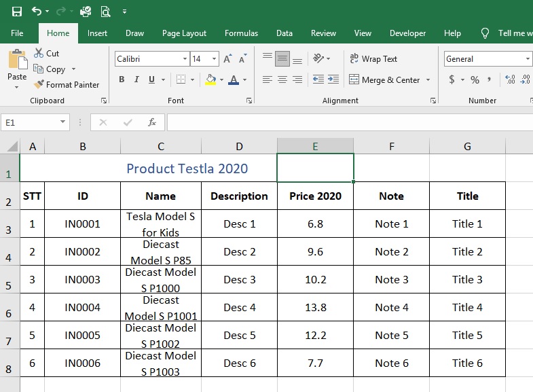Click the Undo arrow icon

click(37, 12)
